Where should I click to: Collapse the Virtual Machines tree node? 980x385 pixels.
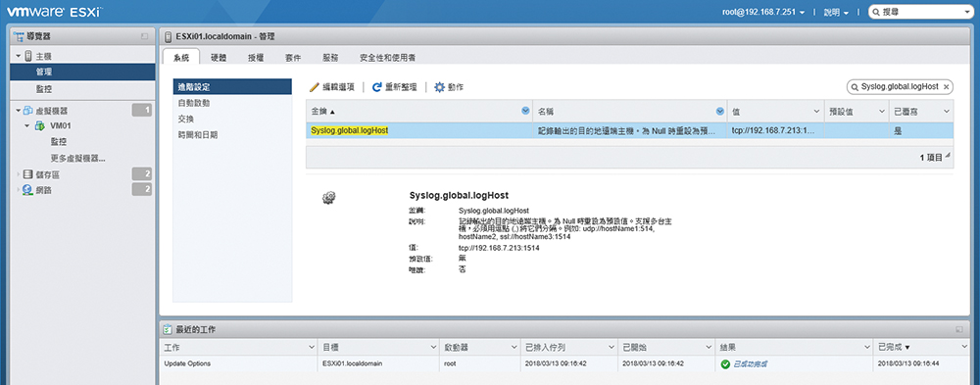coord(19,112)
